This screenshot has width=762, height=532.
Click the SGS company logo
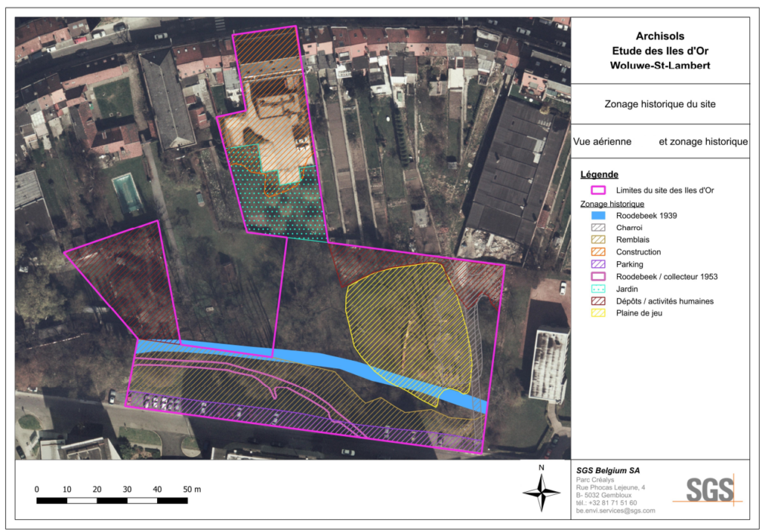click(709, 490)
